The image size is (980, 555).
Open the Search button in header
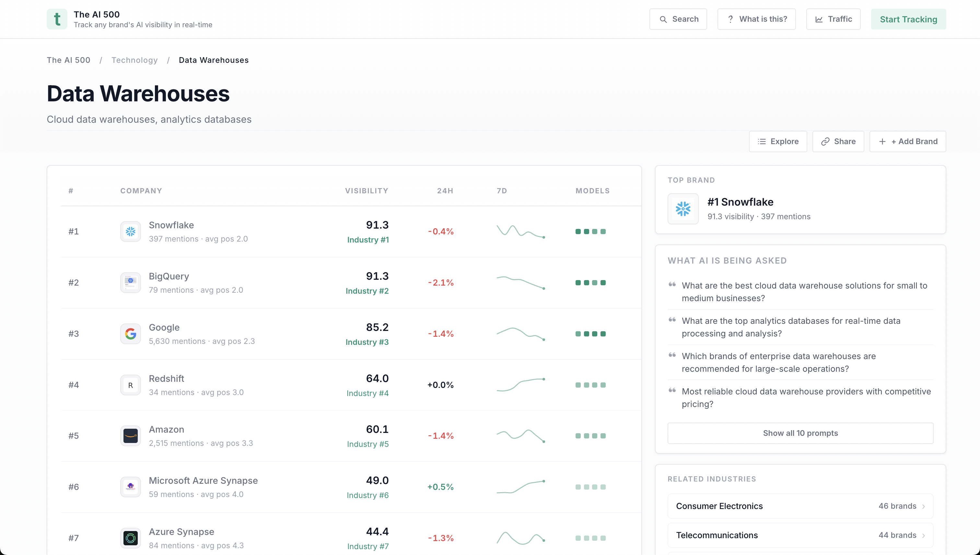click(678, 19)
